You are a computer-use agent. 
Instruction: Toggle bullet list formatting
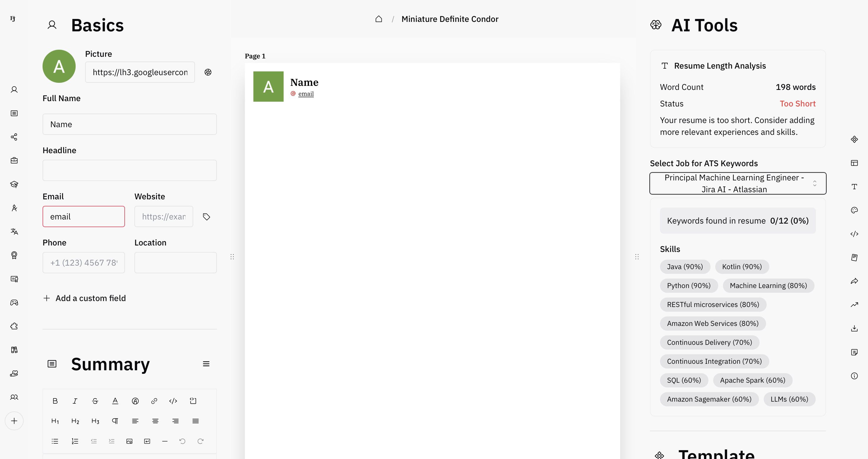pos(55,441)
